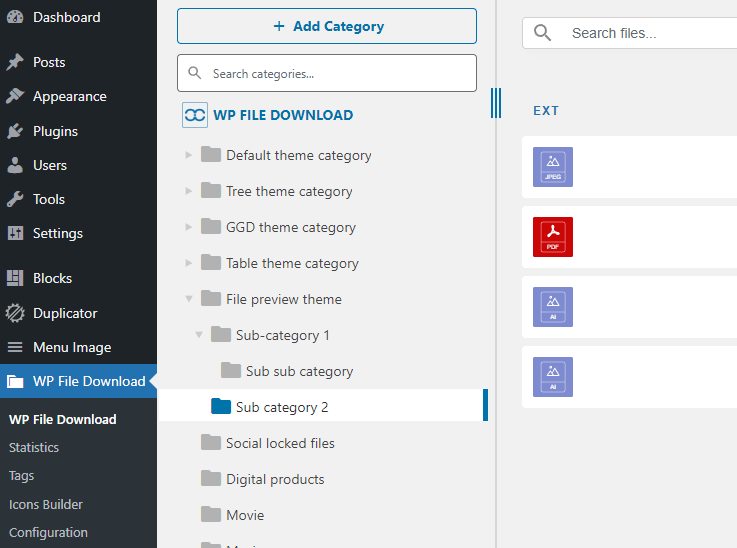Expand the GGD theme category arrow
737x548 pixels.
pyautogui.click(x=189, y=228)
